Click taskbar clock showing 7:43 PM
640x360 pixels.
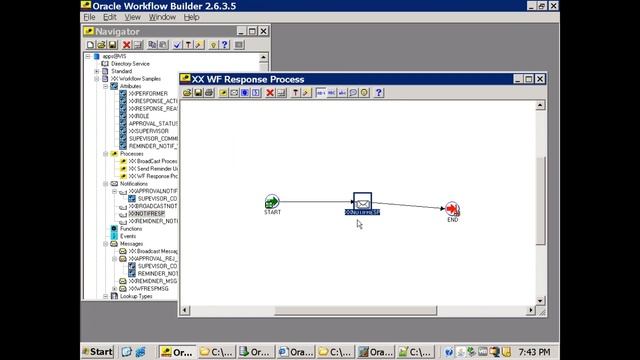pyautogui.click(x=534, y=352)
